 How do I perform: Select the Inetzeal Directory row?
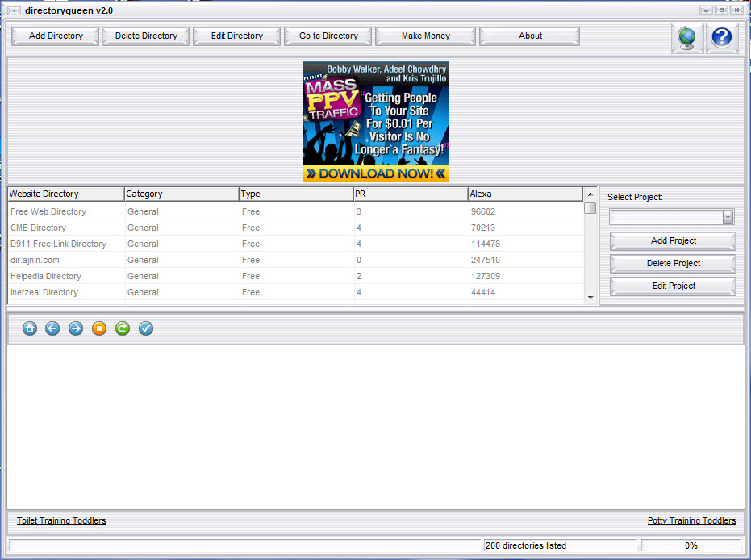(x=295, y=292)
